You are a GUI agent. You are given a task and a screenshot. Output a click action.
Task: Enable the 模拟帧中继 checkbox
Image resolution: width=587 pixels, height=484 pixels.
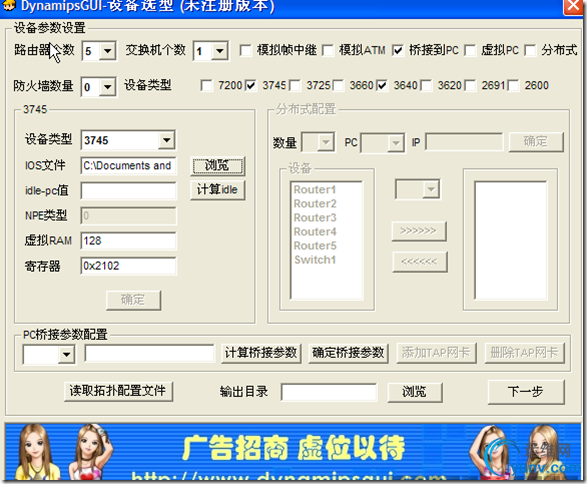coord(246,50)
